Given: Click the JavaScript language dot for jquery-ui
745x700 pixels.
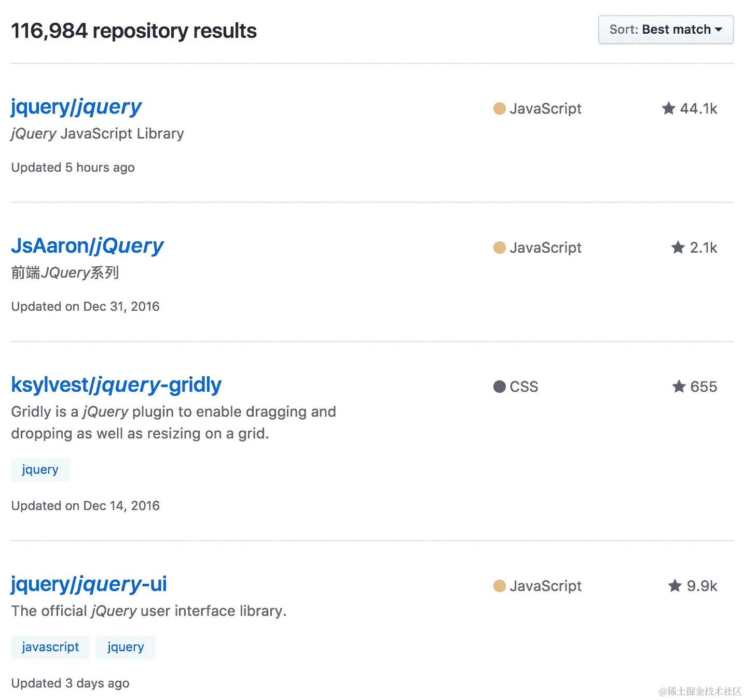Looking at the screenshot, I should pos(500,586).
